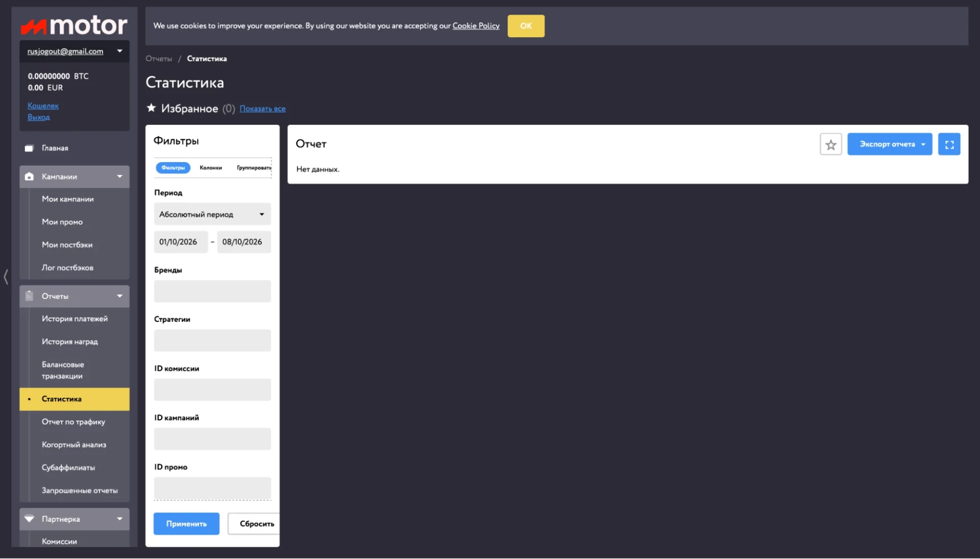Click the Отчеты clipboard icon

29,296
